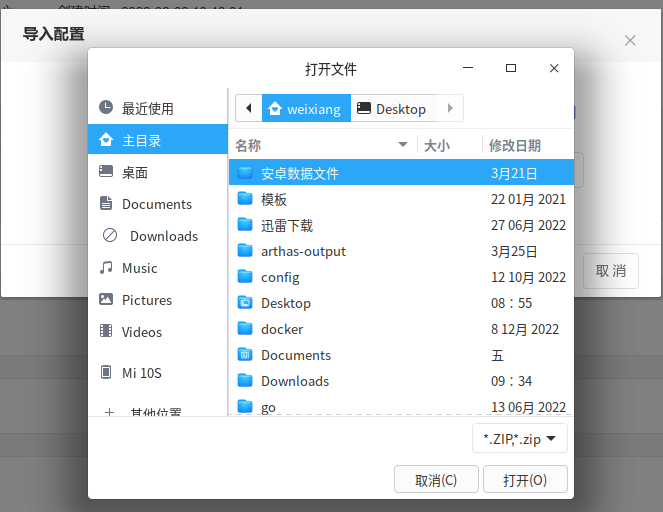This screenshot has width=663, height=512.
Task: Click the folder icon of 迅雷下载
Action: pos(245,225)
